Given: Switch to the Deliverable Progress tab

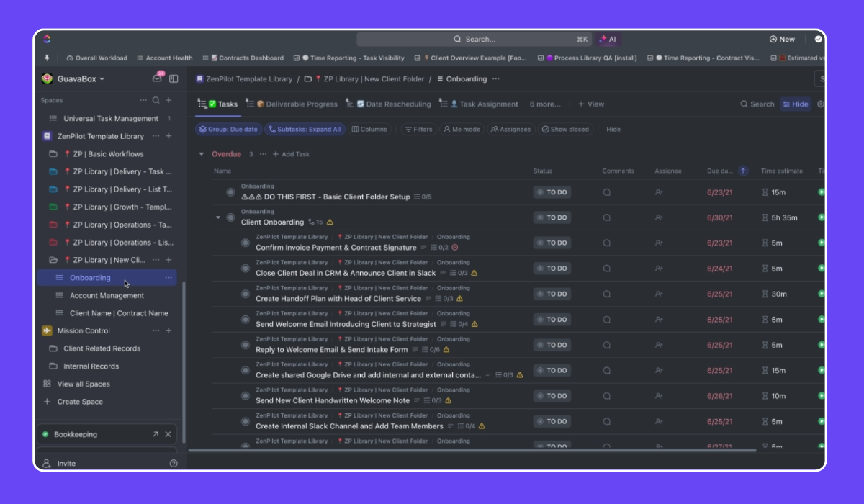Looking at the screenshot, I should point(296,104).
